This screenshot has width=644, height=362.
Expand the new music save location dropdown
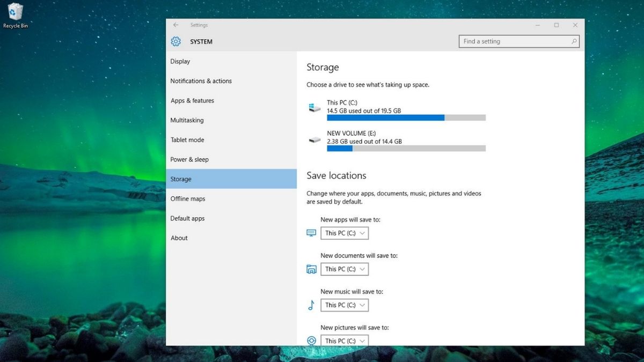[345, 305]
